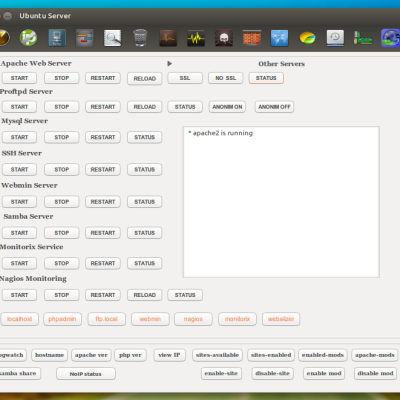
Task: Open the blue network map icon
Action: pyautogui.click(x=279, y=38)
